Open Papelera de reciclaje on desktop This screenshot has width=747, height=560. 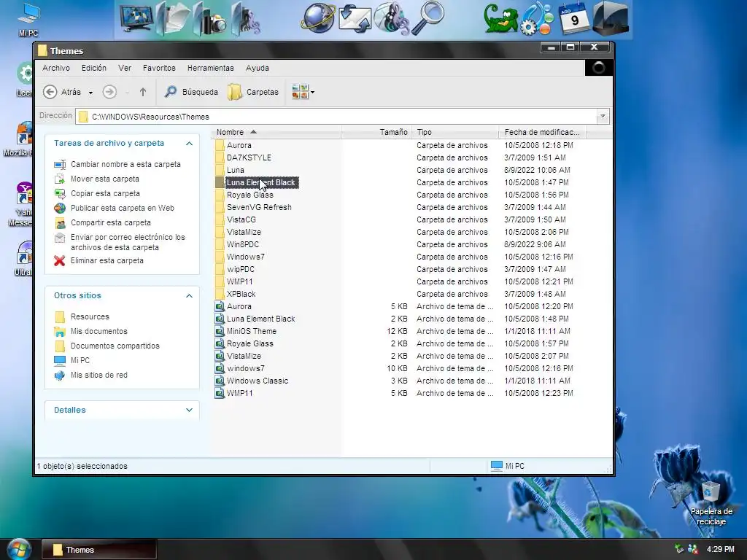[x=711, y=503]
